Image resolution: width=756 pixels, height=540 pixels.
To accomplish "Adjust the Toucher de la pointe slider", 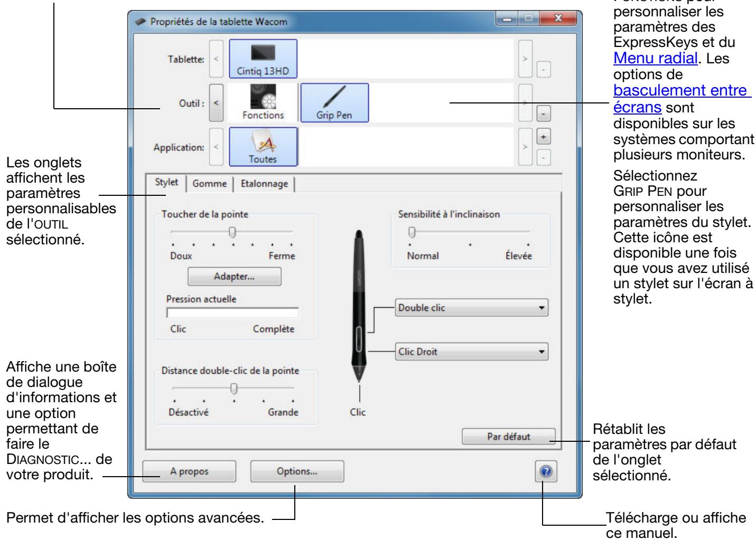I will tap(231, 231).
